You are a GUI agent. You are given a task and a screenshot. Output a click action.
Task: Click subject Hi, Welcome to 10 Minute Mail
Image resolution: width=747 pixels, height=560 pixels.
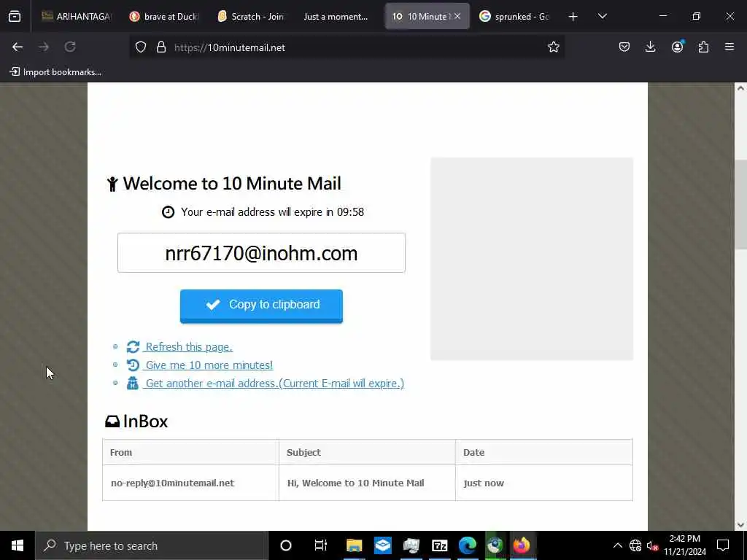355,483
